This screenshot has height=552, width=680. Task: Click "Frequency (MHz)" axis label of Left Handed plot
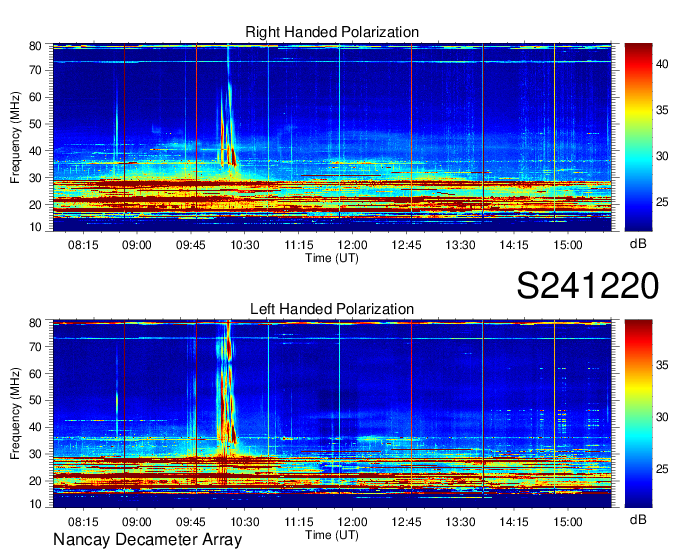pos(15,414)
